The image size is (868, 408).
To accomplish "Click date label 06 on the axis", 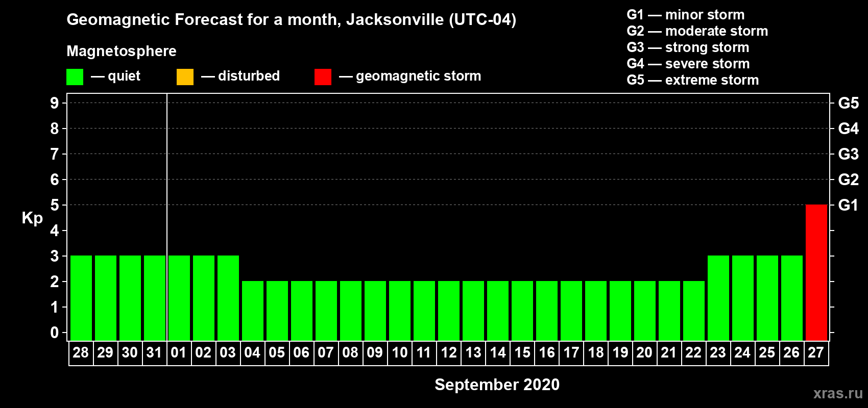I will tap(301, 352).
